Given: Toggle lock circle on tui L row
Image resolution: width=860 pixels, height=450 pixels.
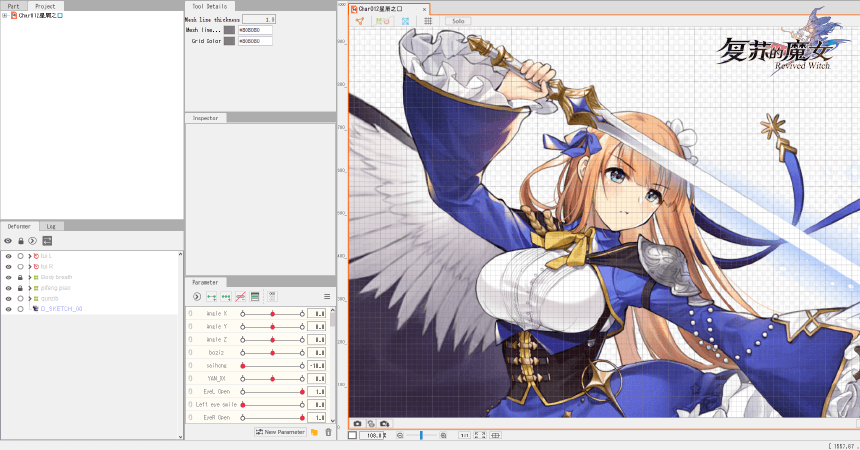Looking at the screenshot, I should tap(20, 256).
